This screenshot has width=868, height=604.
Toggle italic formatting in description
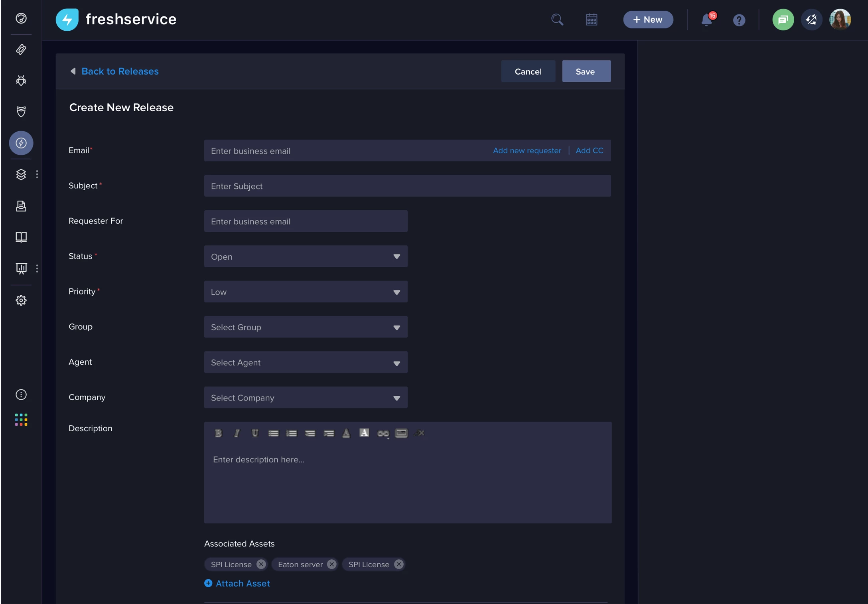237,433
